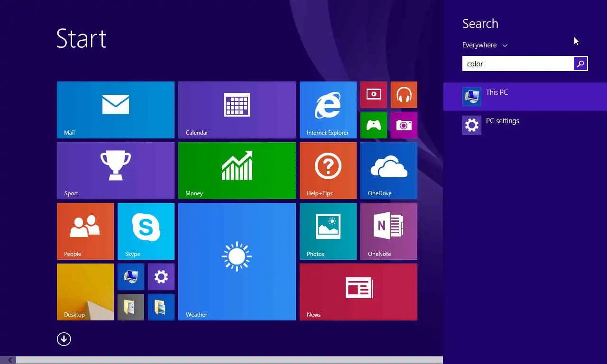Viewport: 607px width, 364px height.
Task: Open the Help+Tips tile
Action: [328, 171]
